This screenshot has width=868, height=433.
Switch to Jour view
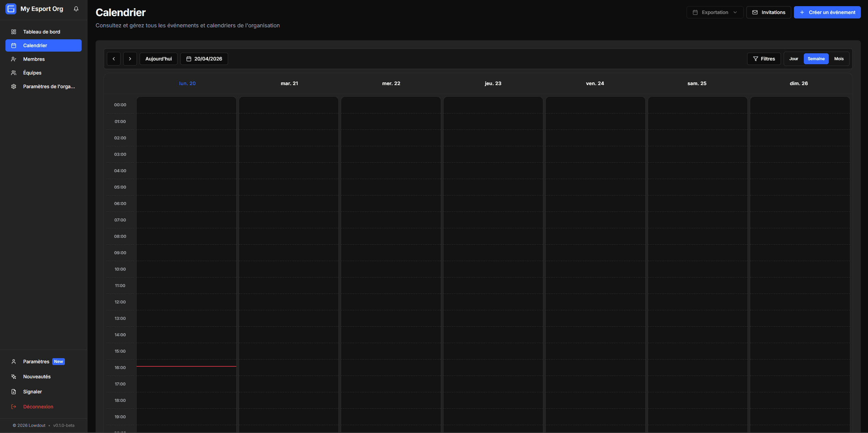[794, 59]
